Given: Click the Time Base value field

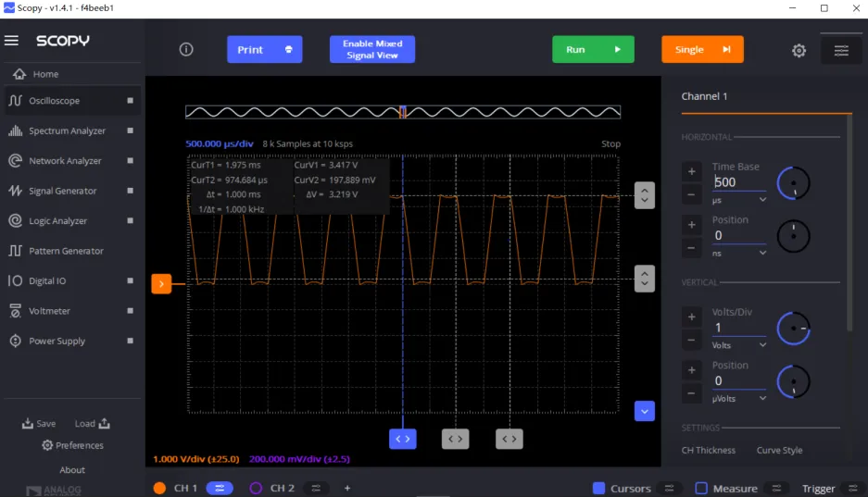Looking at the screenshot, I should coord(739,182).
